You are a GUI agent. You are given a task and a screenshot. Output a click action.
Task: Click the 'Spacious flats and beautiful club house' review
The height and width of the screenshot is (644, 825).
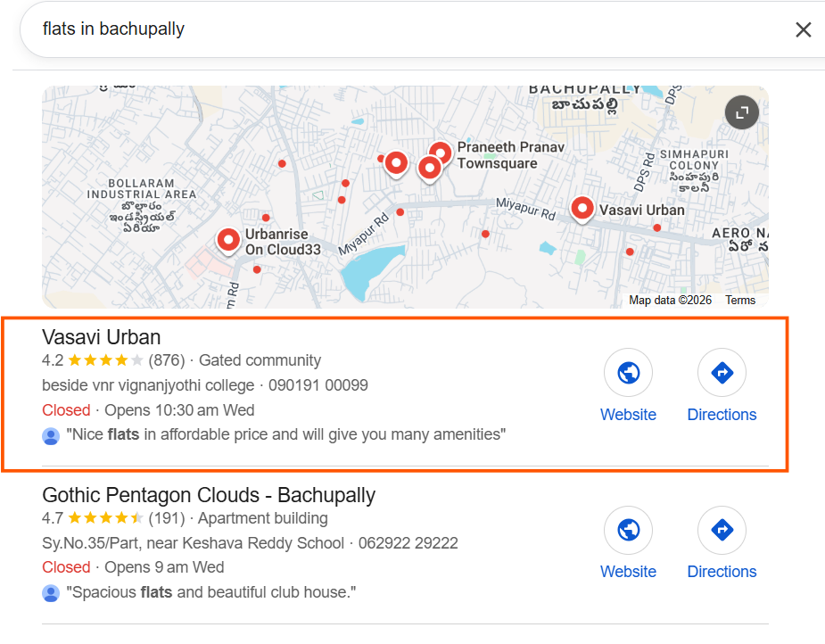tap(211, 593)
